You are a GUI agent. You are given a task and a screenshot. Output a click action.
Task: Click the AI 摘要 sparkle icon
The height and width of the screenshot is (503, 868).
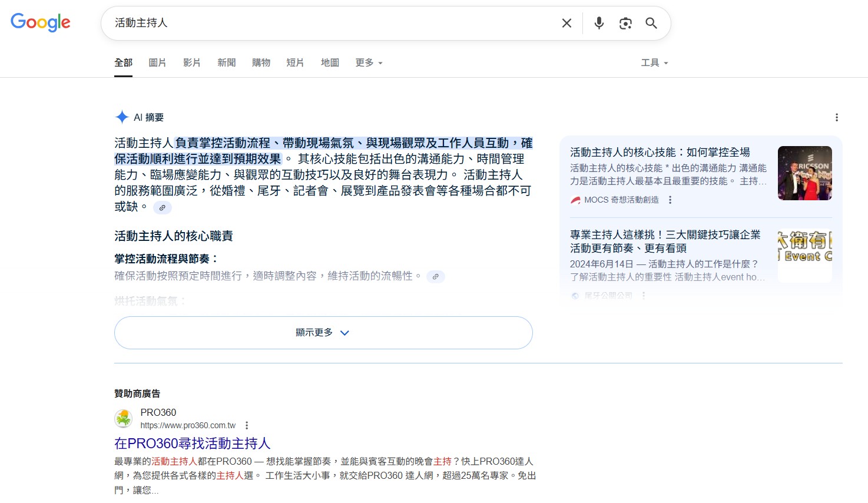coord(121,117)
